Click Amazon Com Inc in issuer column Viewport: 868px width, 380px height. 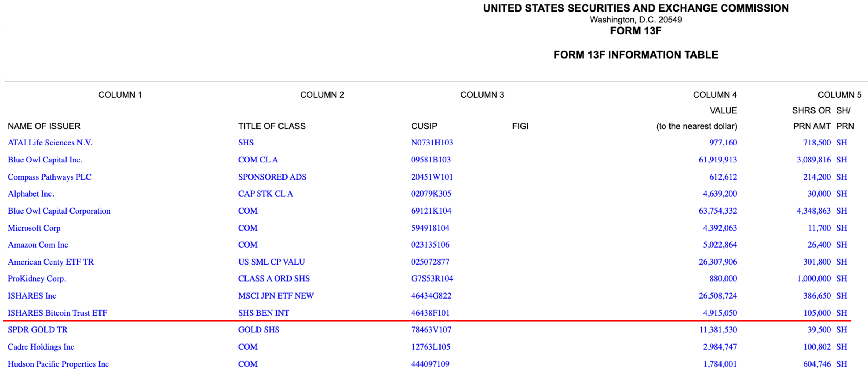[38, 245]
